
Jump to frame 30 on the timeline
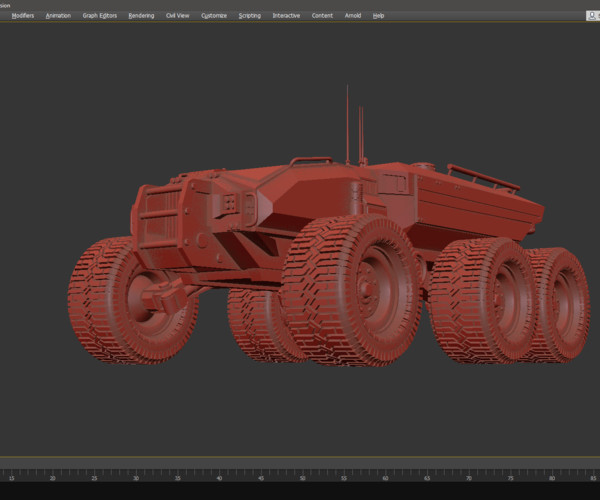click(136, 478)
